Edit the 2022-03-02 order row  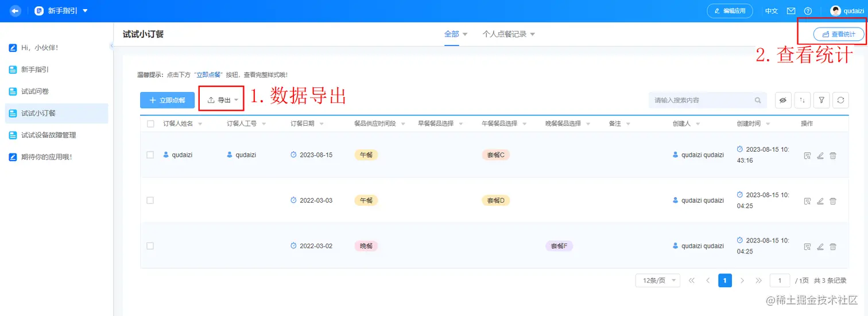click(x=820, y=246)
